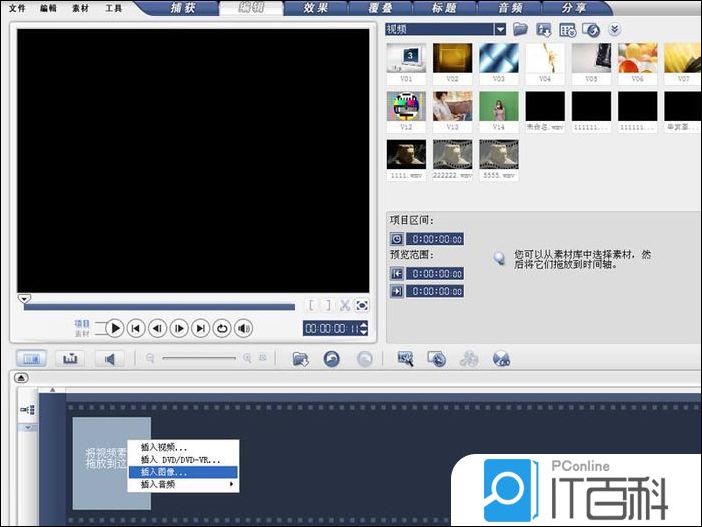Click the preview volume speaker button
This screenshot has width=702, height=527.
244,328
